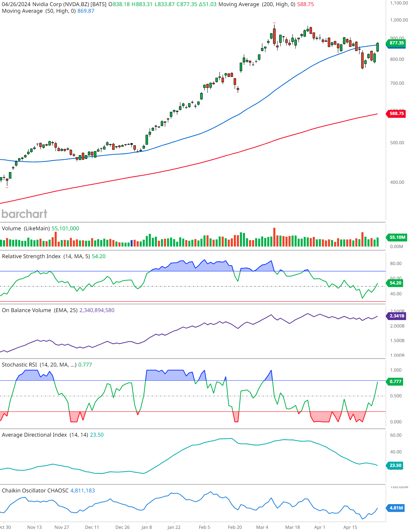Viewport: 410px width, 532px height.
Task: Click the Jan 22 date axis label
Action: 174,527
